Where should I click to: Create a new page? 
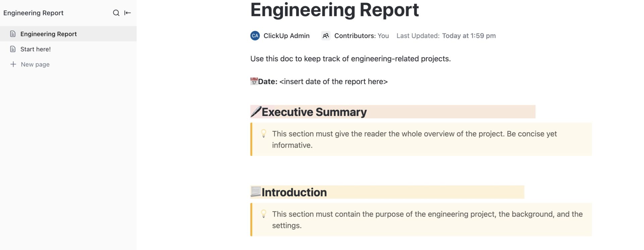[35, 64]
